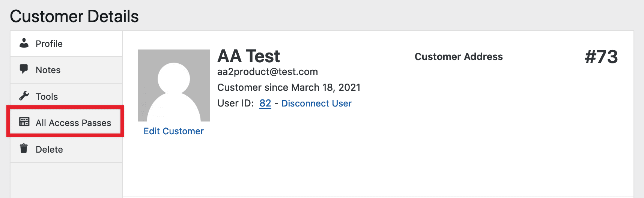This screenshot has width=644, height=198.
Task: Open User ID 82 link
Action: (x=265, y=103)
